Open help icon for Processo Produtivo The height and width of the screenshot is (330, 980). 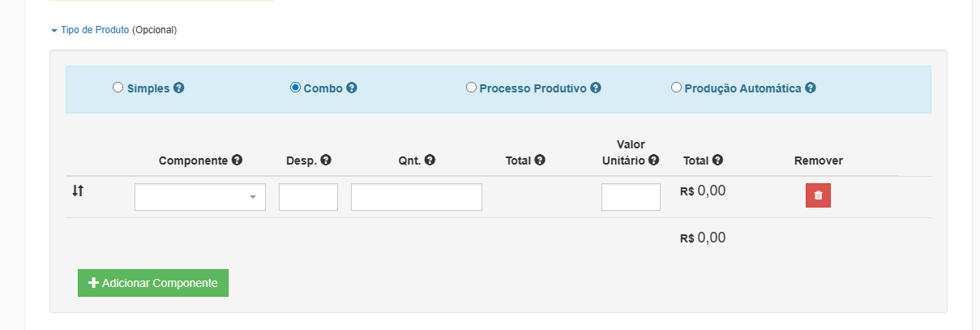pos(596,88)
